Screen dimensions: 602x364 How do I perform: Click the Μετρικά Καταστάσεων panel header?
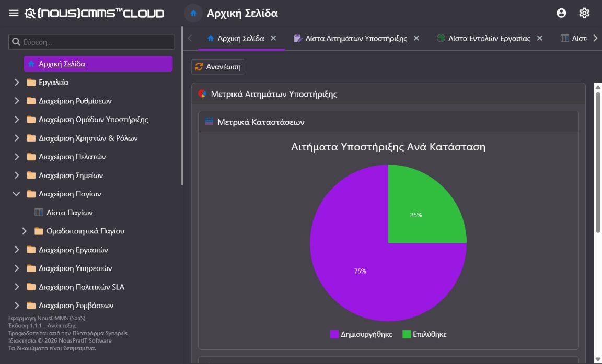(388, 122)
